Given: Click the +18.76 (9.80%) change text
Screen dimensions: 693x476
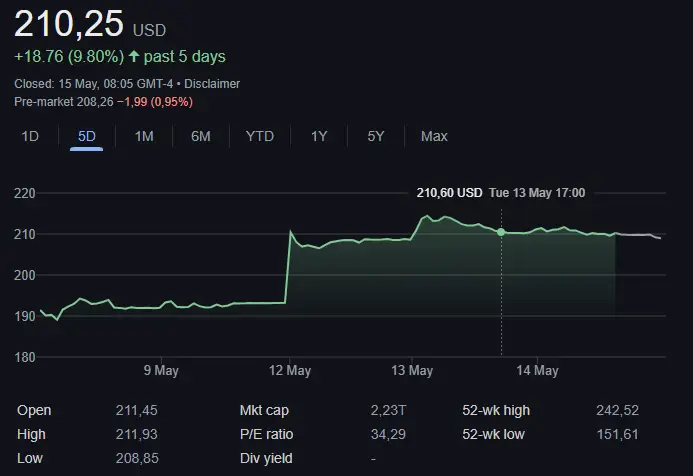Looking at the screenshot, I should 69,57.
